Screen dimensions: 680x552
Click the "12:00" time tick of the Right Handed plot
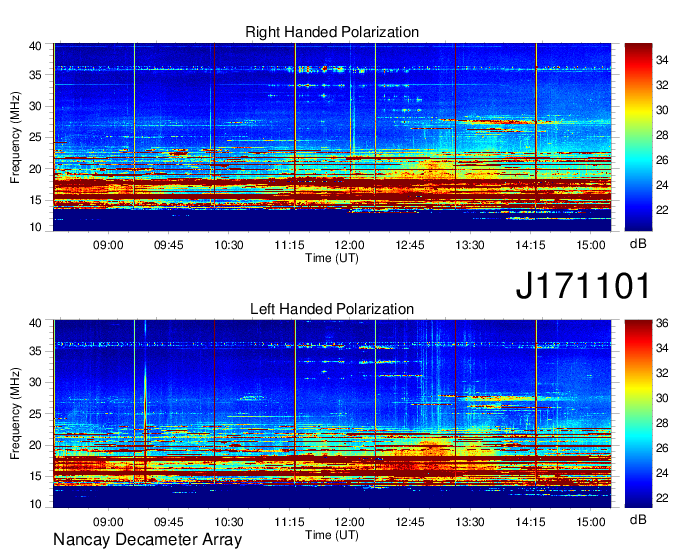tap(350, 245)
